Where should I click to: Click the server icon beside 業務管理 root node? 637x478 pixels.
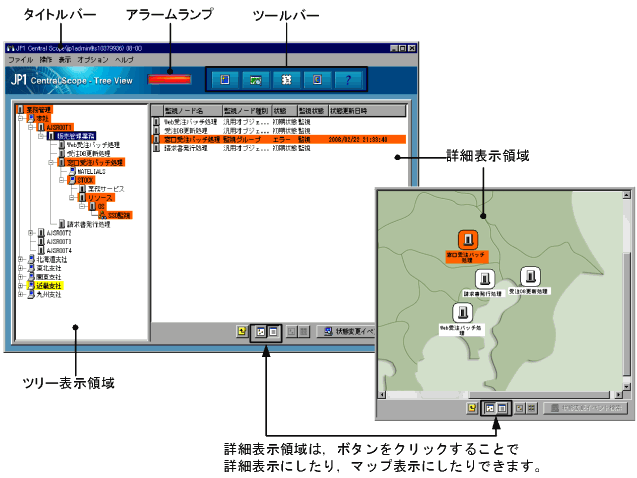tap(21, 110)
